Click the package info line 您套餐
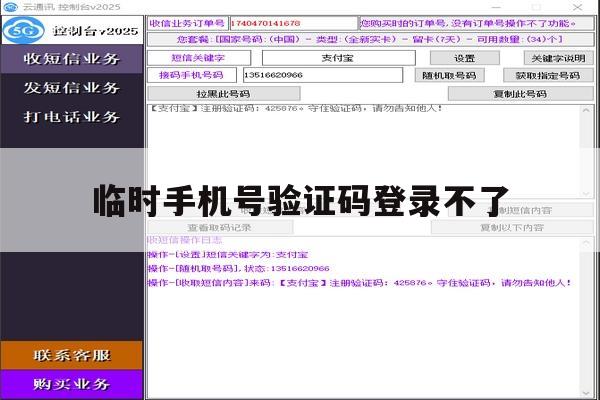 [x=370, y=39]
